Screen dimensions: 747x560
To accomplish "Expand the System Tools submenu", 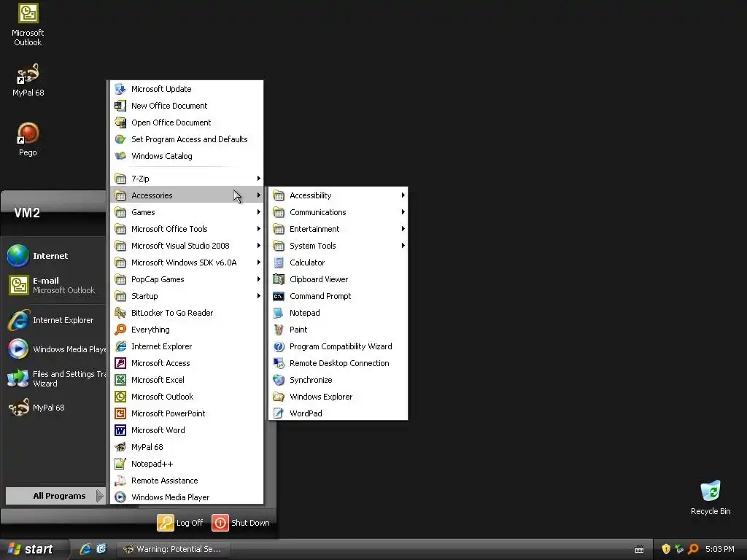I will point(338,246).
